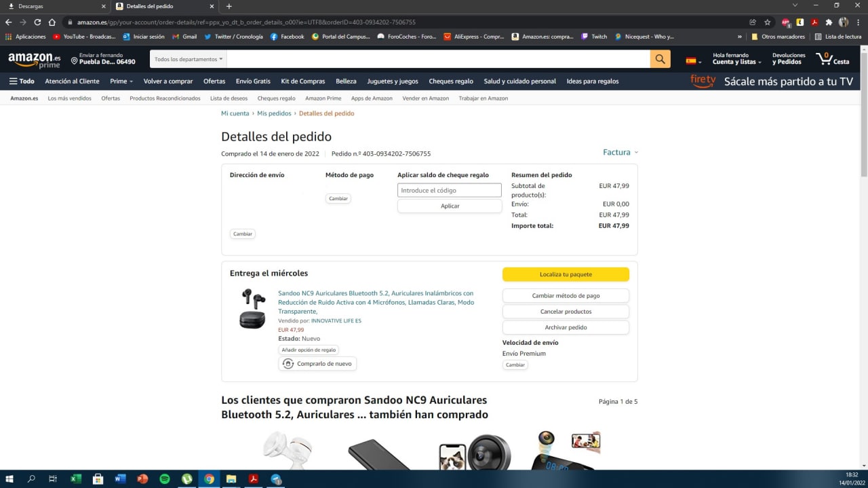Open Ofertas in the navigation bar
Viewport: 868px width, 488px height.
214,81
